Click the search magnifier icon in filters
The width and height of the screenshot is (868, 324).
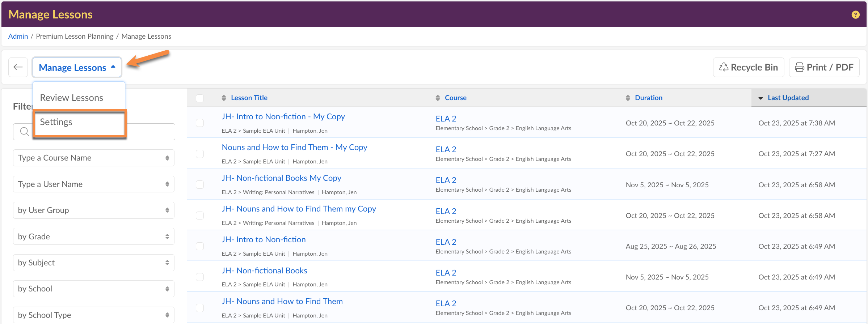point(25,132)
